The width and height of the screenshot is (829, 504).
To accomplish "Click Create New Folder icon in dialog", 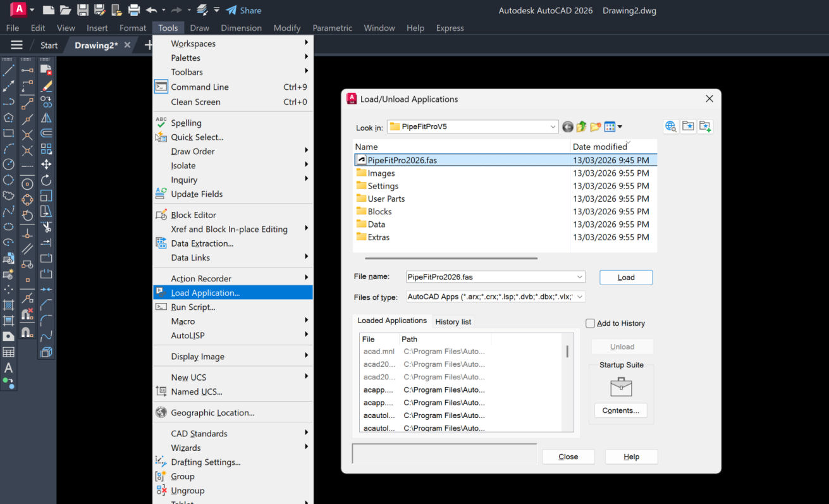I will click(x=595, y=127).
